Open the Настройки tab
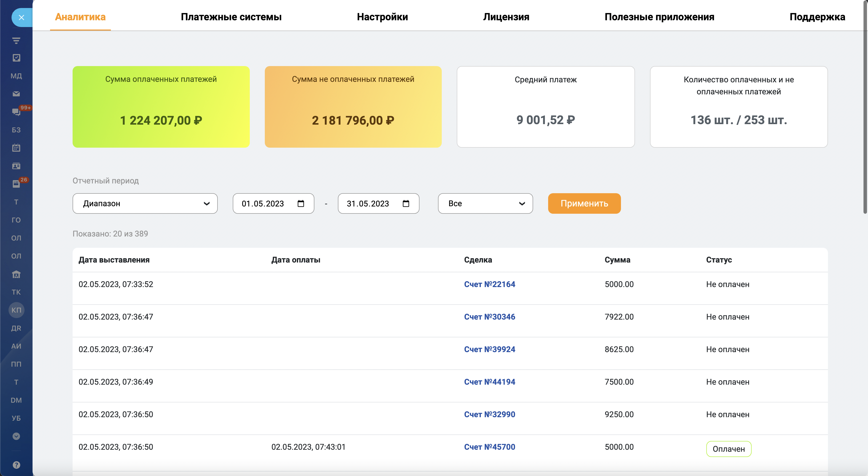Viewport: 868px width, 476px height. (383, 17)
